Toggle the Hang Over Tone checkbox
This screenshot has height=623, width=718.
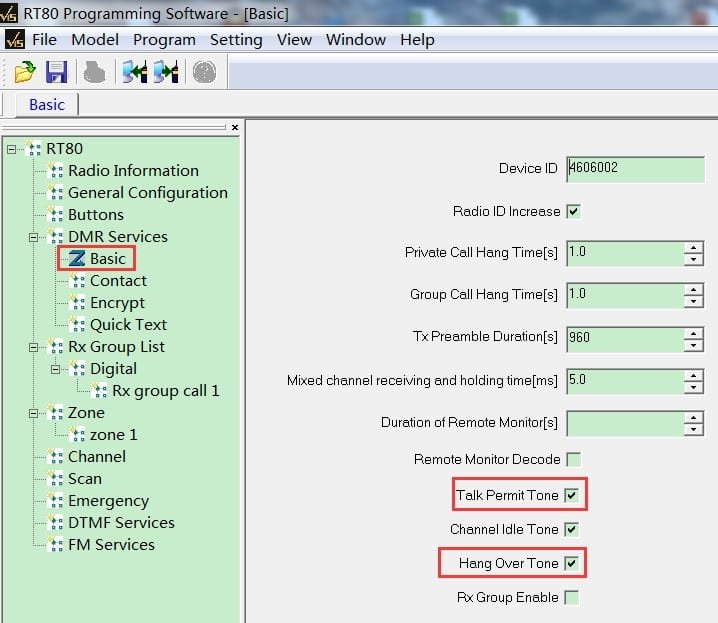tap(571, 563)
